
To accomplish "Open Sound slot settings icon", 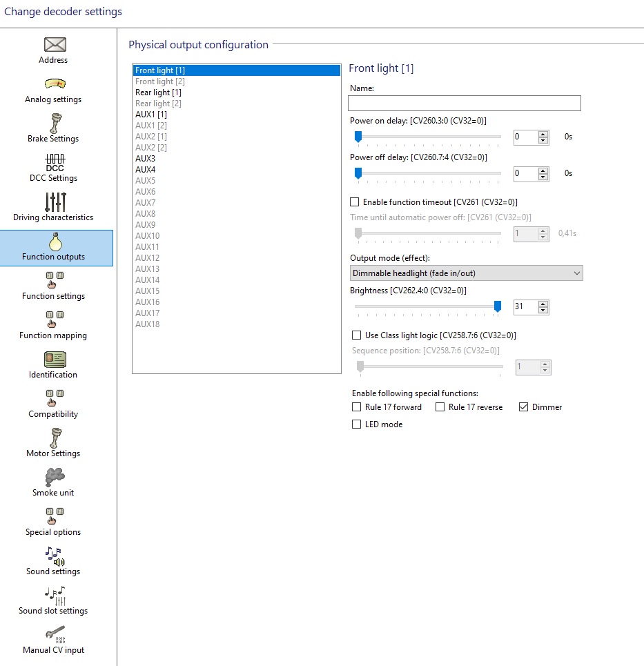I will pos(55,596).
